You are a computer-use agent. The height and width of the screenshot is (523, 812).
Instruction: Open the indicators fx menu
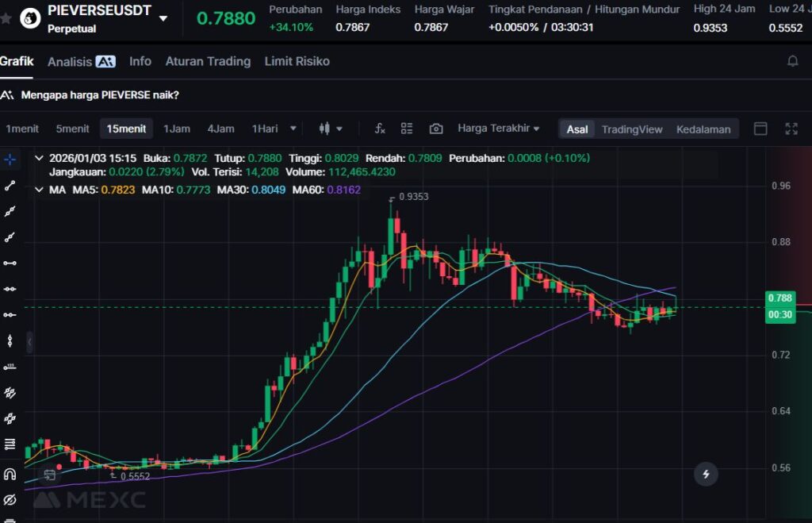380,129
